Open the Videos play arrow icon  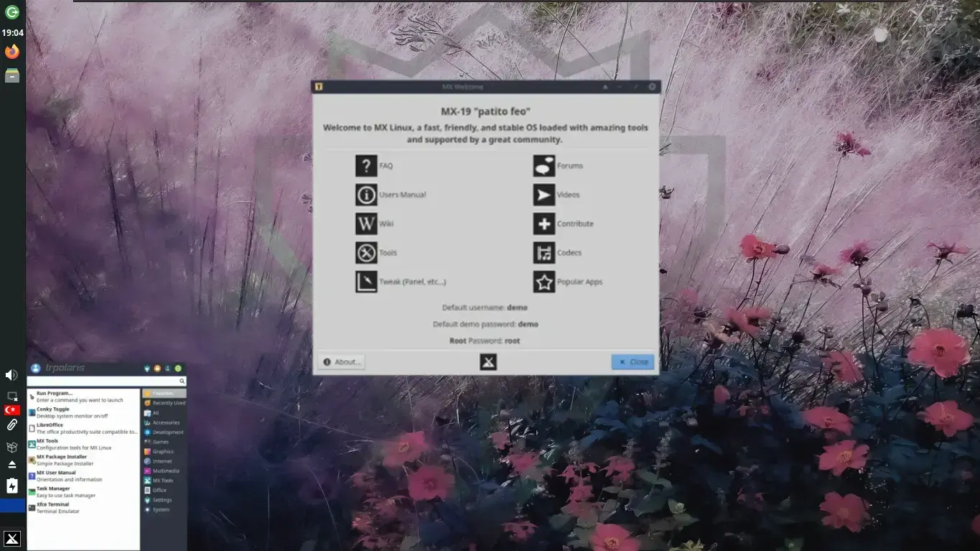[x=544, y=195]
